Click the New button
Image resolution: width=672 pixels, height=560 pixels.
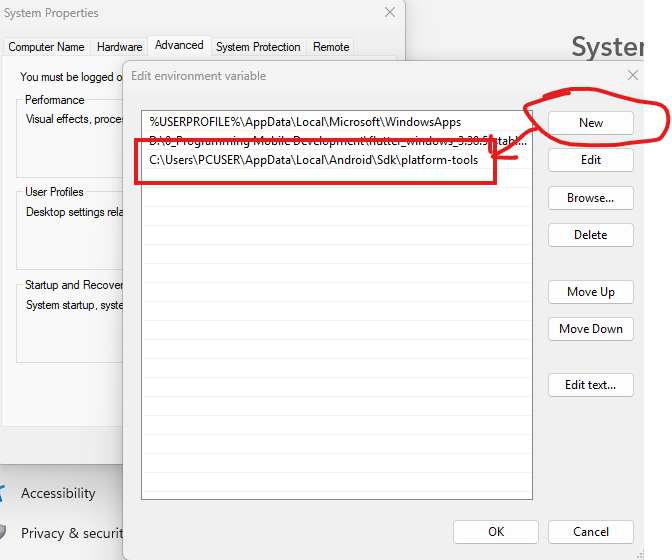[x=590, y=123]
